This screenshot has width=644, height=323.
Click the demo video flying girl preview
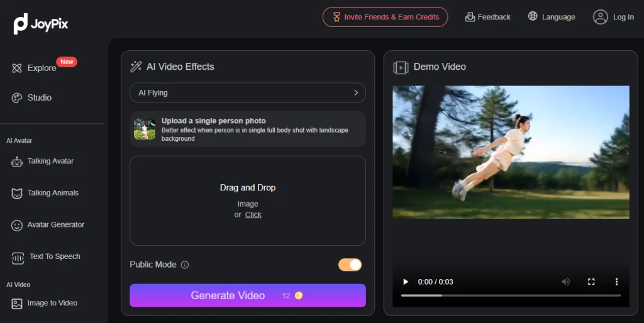(511, 152)
